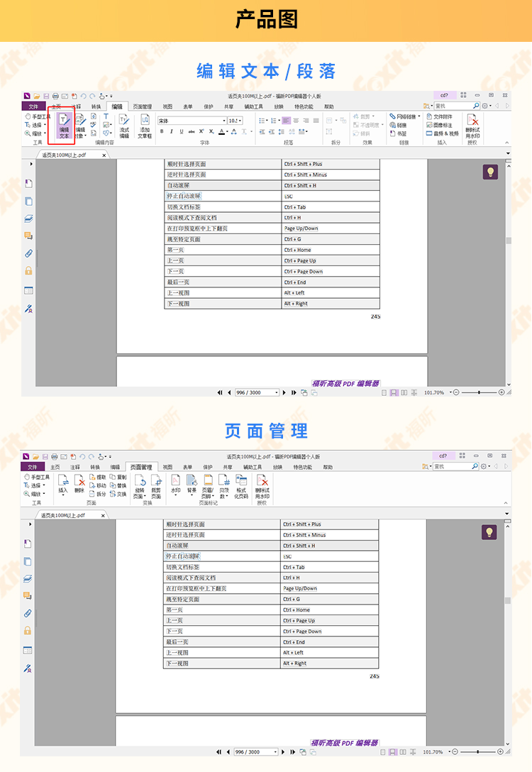Click File Attachment (文件附件) in upper ribbon

coord(440,116)
